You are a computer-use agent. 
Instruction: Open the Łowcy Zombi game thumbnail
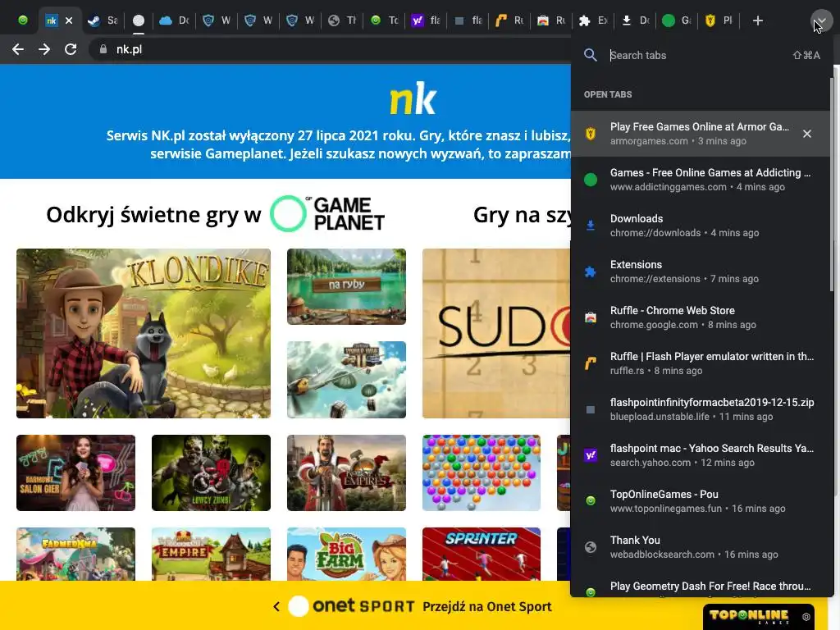pos(211,472)
